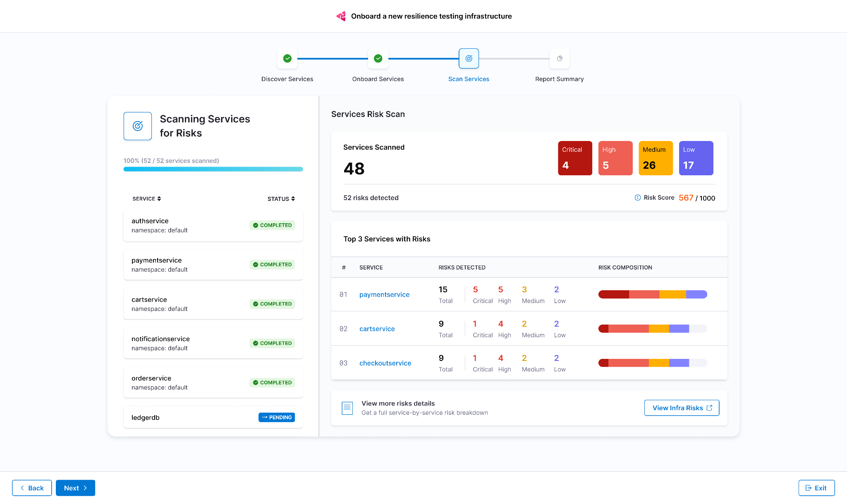
Task: Click the Next button
Action: click(x=75, y=488)
